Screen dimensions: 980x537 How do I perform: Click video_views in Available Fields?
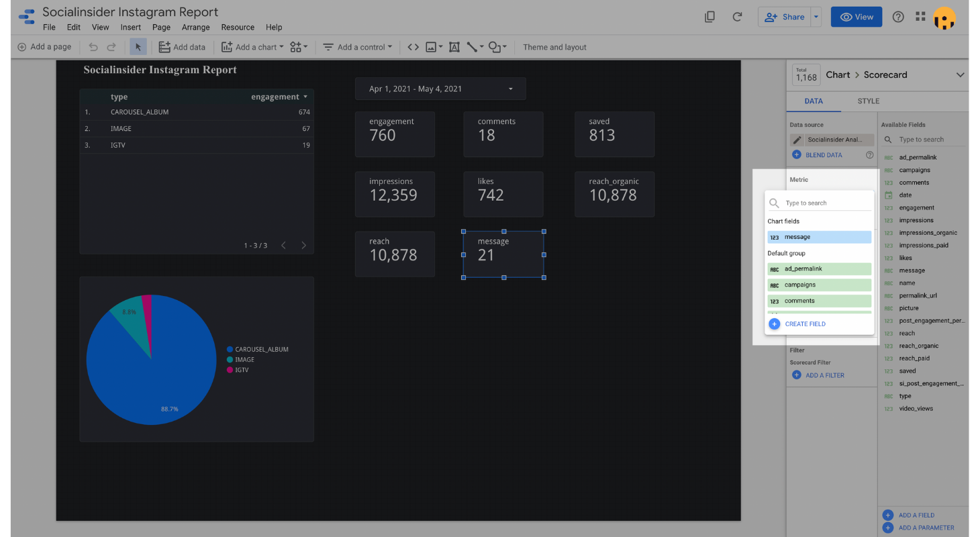[916, 409]
